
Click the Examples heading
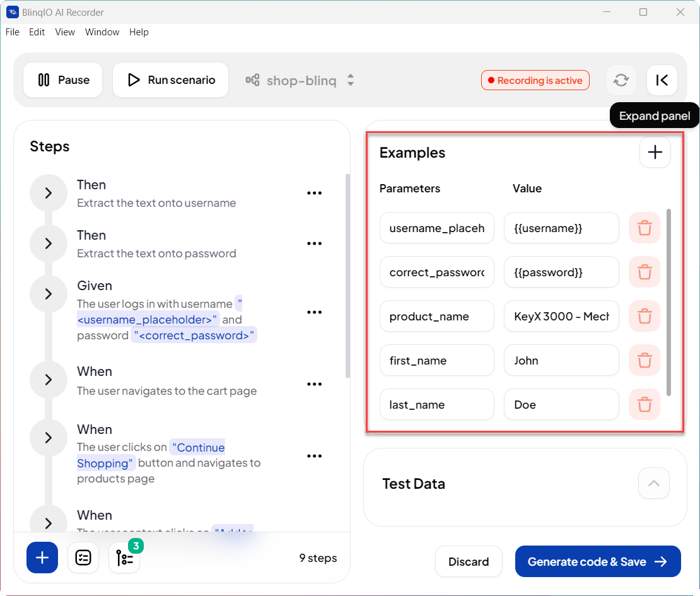click(412, 153)
